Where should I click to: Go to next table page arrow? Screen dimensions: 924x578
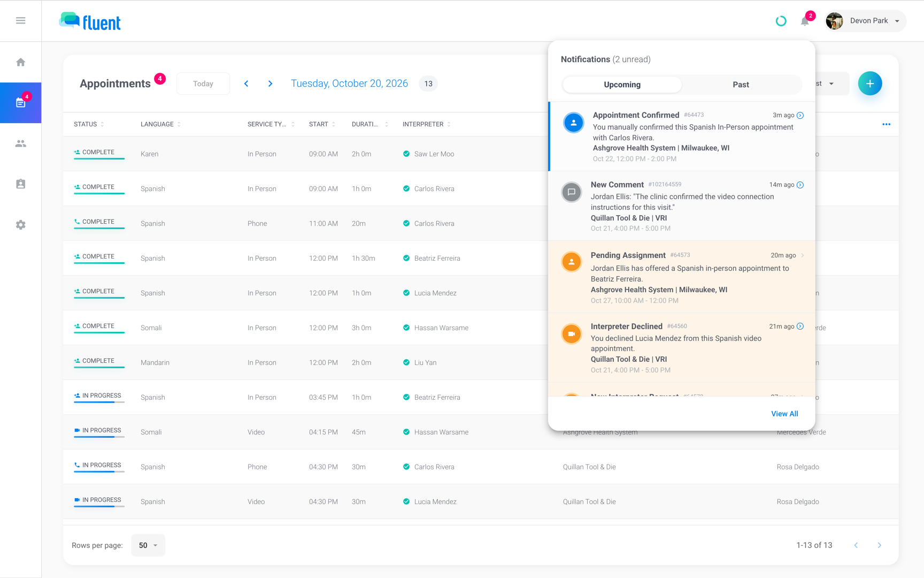click(880, 545)
